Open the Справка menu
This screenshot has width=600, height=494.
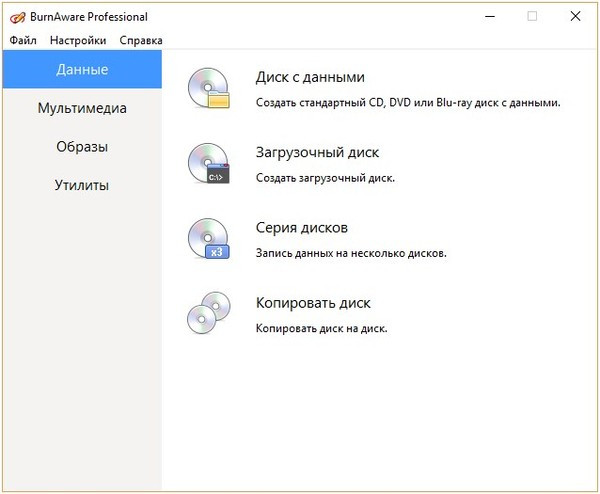pos(141,40)
